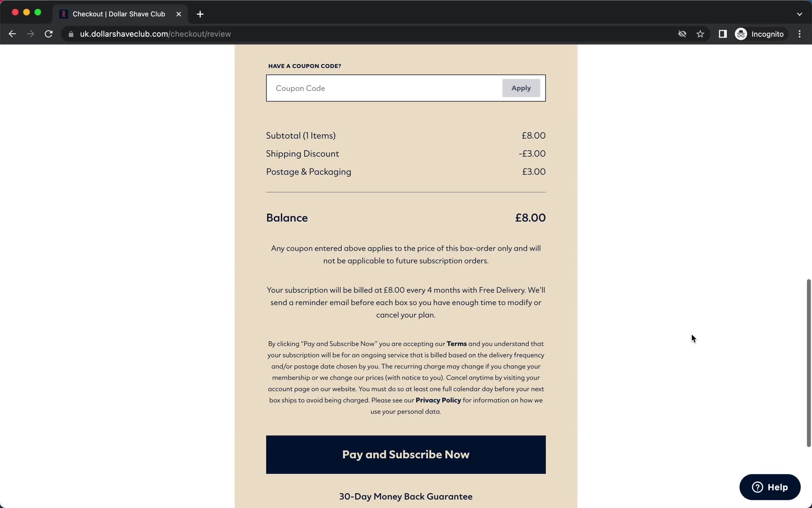Viewport: 812px width, 508px height.
Task: Click the forward navigation arrow icon
Action: (30, 33)
